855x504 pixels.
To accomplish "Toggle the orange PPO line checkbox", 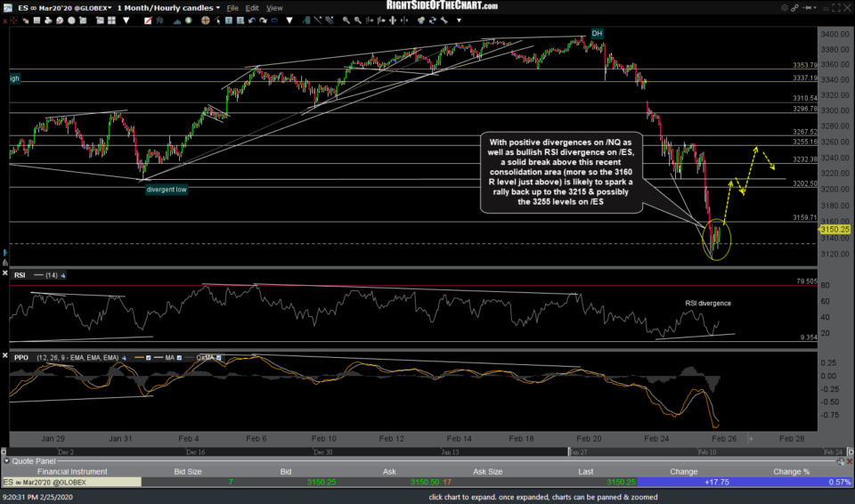I will (x=149, y=358).
